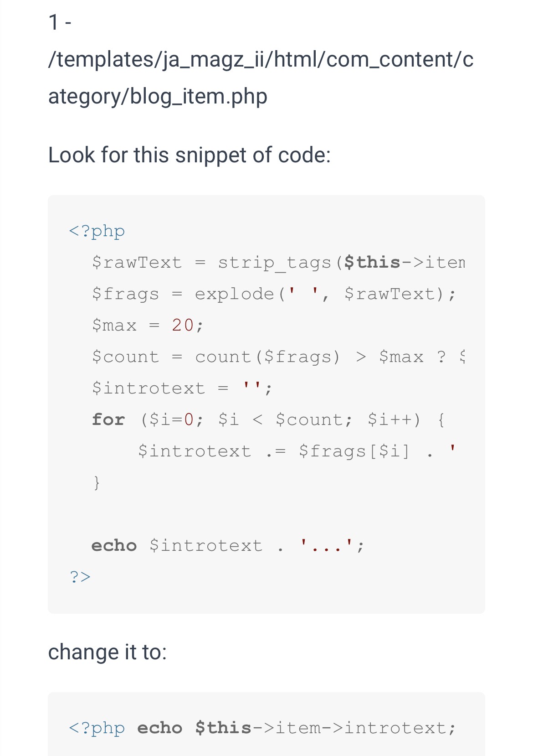
Task: Click the "Look for this snippet of code:" line
Action: [x=189, y=155]
